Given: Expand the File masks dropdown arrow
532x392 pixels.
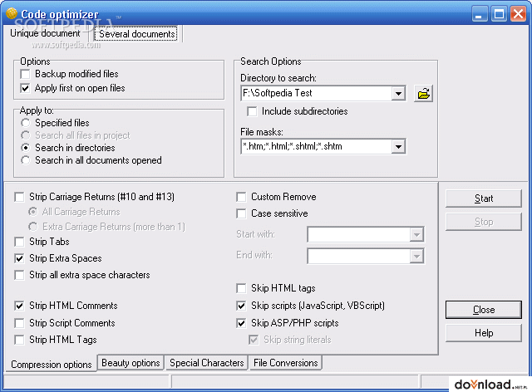Looking at the screenshot, I should (398, 146).
